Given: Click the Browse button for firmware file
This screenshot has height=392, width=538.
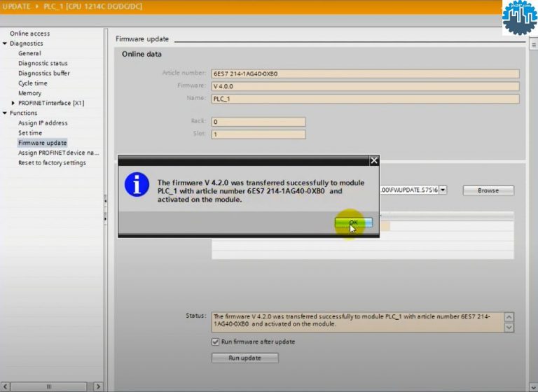Looking at the screenshot, I should [488, 190].
